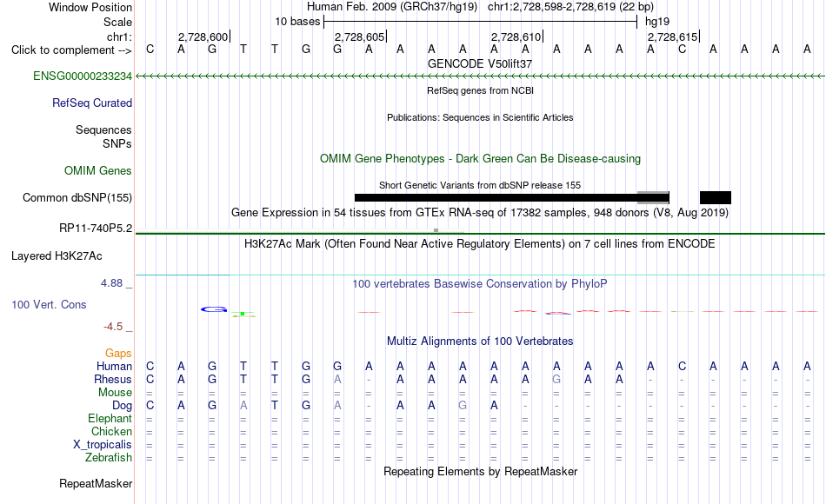Click the GTEx Gene Expression track title
This screenshot has width=826, height=504.
coord(480,213)
